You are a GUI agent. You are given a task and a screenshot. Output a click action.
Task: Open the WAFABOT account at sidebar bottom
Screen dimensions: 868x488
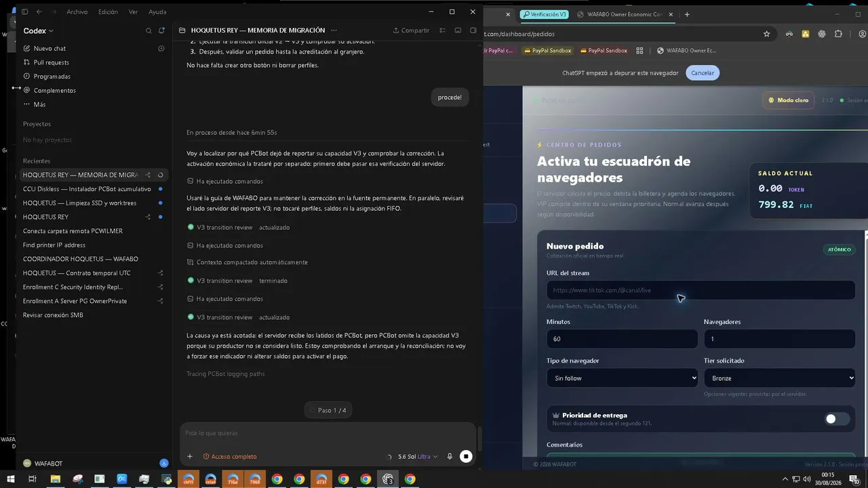coord(43,464)
